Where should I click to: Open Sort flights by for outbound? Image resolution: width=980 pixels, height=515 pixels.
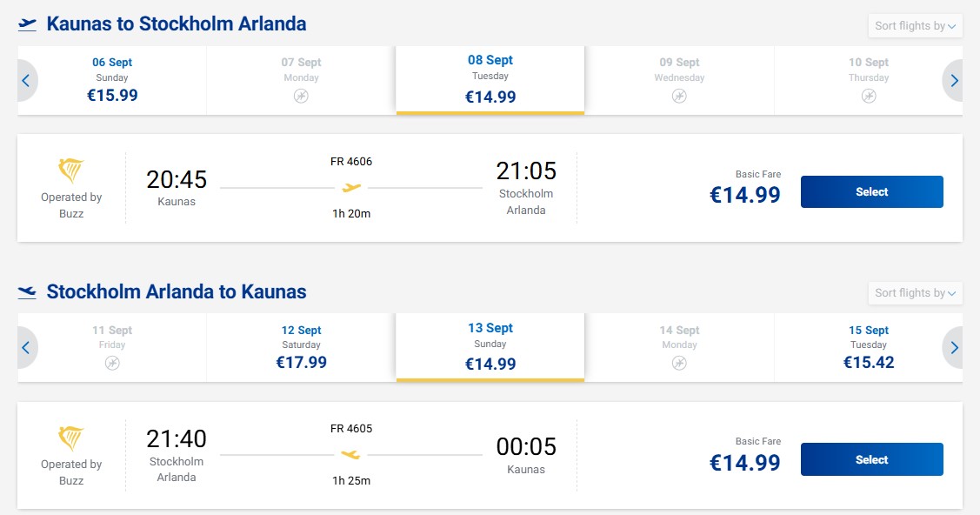[x=915, y=25]
